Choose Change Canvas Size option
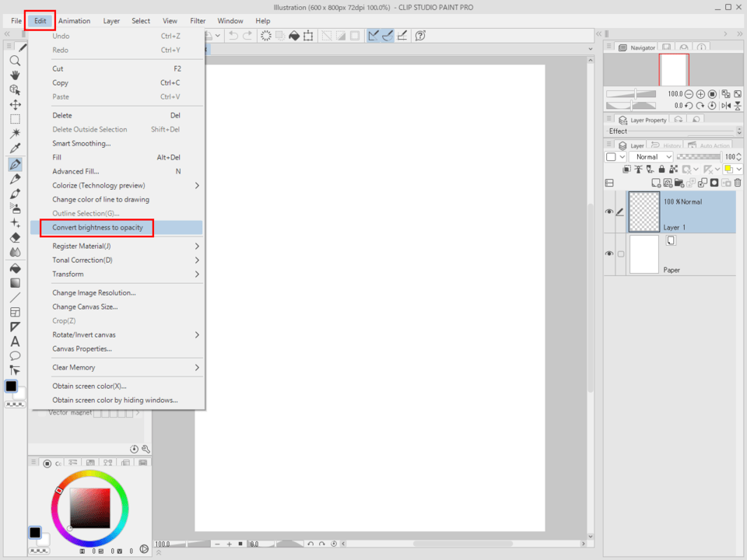 [85, 306]
